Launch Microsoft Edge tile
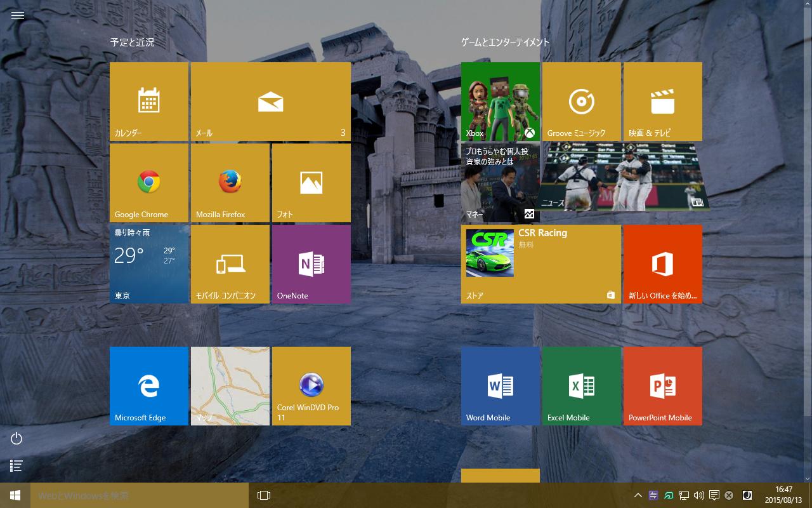 click(149, 386)
